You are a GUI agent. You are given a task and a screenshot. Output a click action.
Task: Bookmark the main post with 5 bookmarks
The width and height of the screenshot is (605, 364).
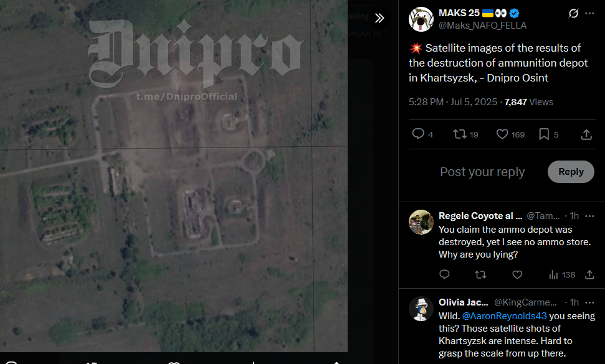[544, 134]
